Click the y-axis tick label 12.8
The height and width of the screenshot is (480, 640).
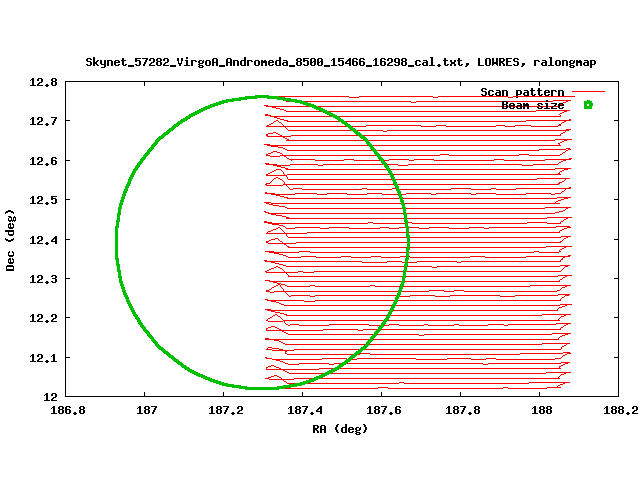pyautogui.click(x=43, y=82)
